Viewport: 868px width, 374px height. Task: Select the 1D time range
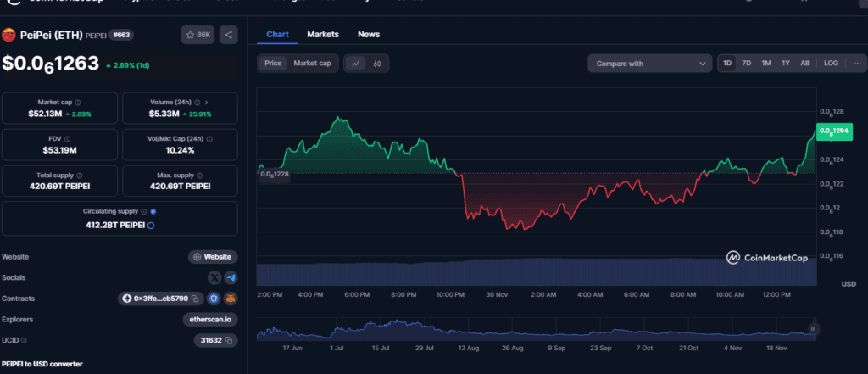(x=727, y=63)
